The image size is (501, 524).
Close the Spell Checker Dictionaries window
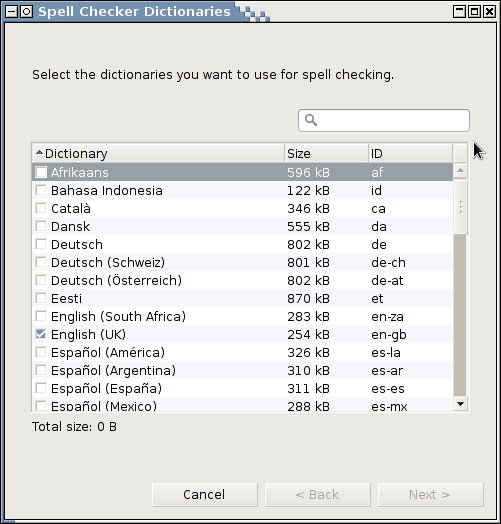(490, 12)
